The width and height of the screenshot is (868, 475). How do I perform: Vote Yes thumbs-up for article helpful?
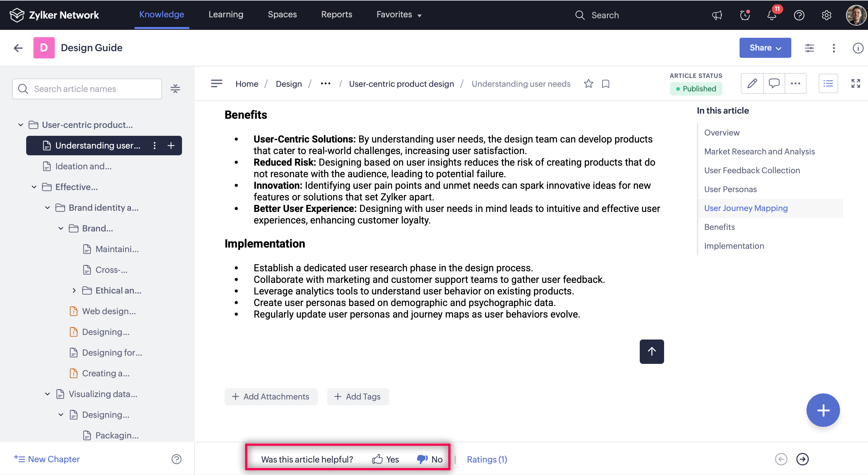coord(385,459)
